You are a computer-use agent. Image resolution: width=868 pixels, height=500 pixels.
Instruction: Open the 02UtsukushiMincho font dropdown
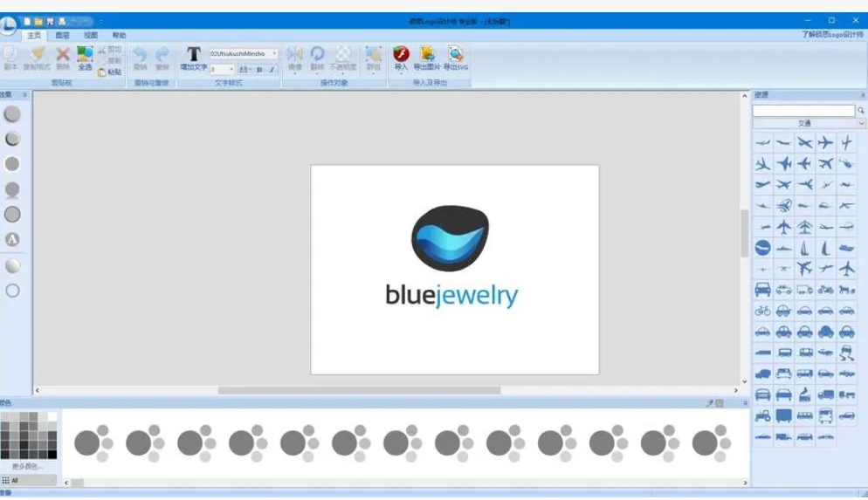coord(274,53)
